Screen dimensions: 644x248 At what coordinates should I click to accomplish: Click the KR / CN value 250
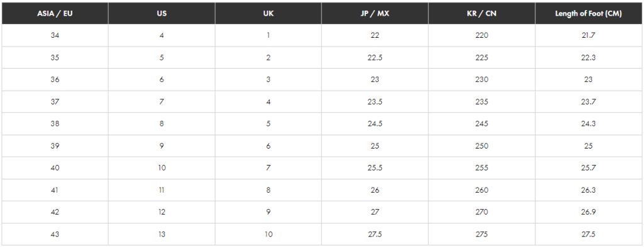(482, 146)
